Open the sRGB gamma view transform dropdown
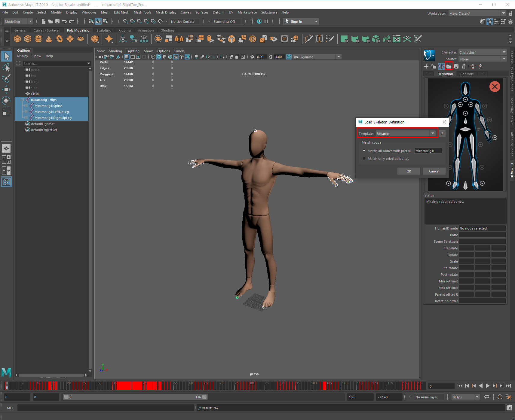Screen dimensions: 515x420 (x=317, y=57)
